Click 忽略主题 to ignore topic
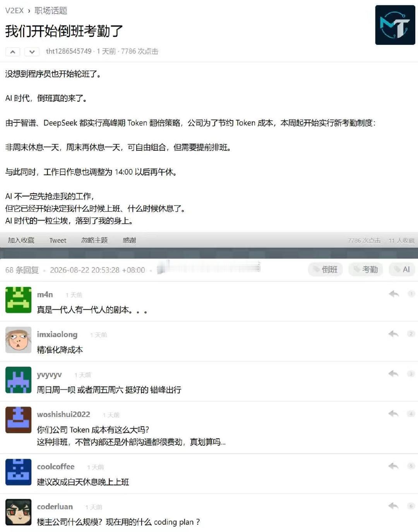 [x=94, y=240]
